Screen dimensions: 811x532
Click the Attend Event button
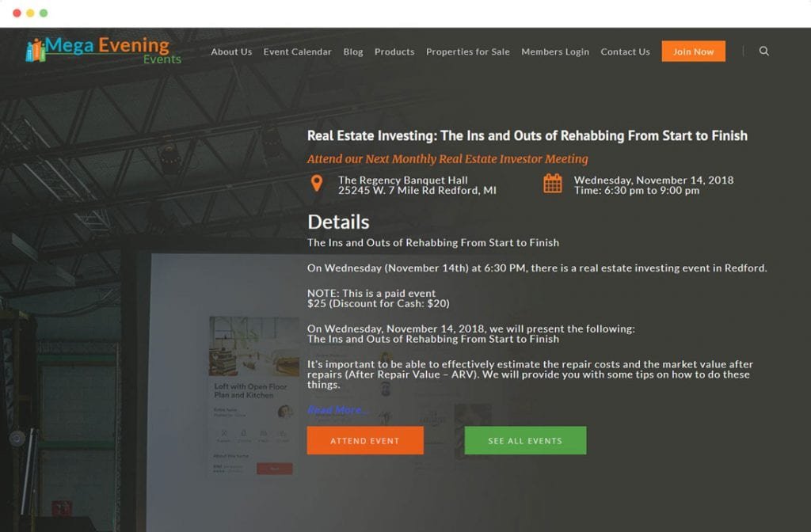pos(365,441)
